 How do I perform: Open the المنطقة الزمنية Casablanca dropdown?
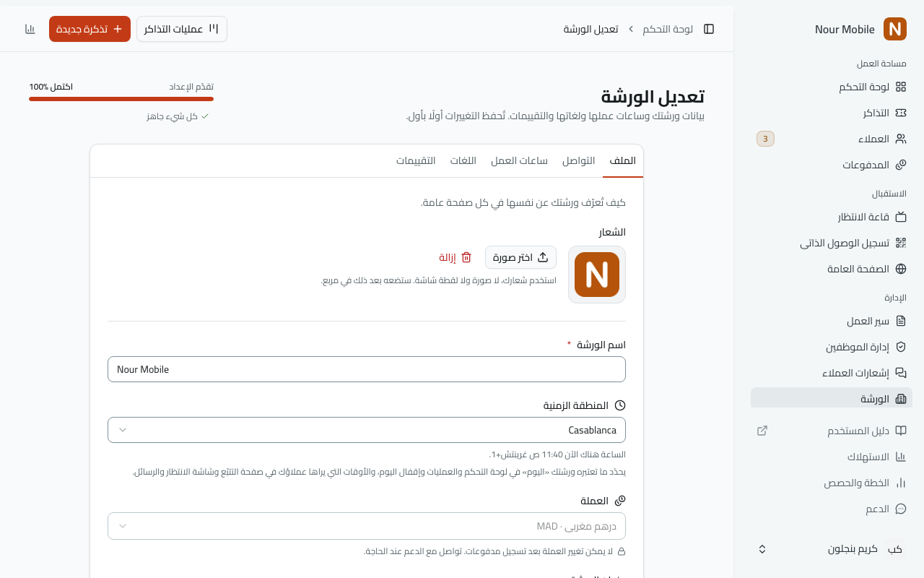[367, 430]
